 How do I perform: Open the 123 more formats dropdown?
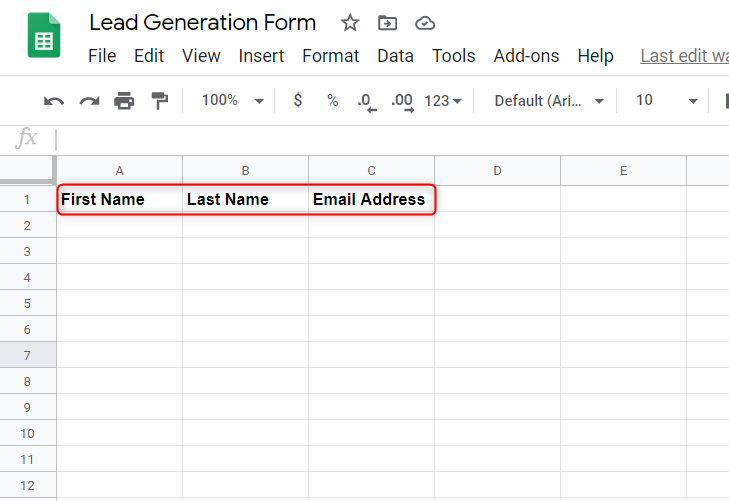tap(443, 100)
